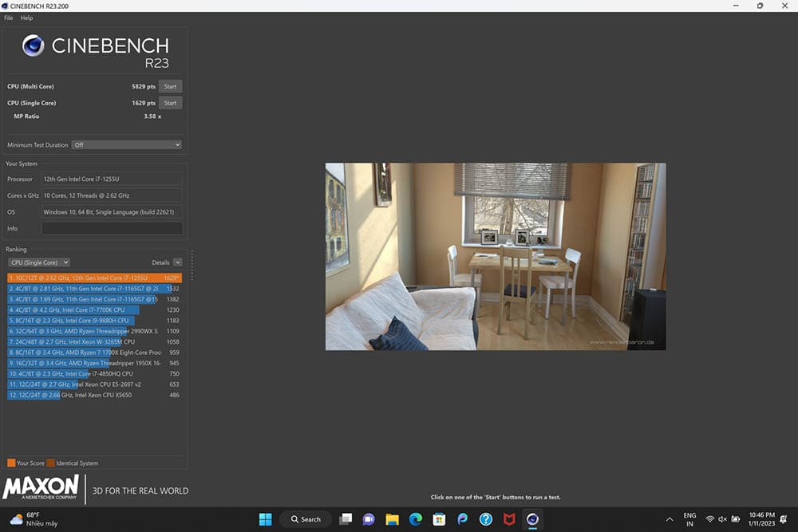Select the orange i7-1255U ranking bar
798x532 pixels.
coord(94,278)
